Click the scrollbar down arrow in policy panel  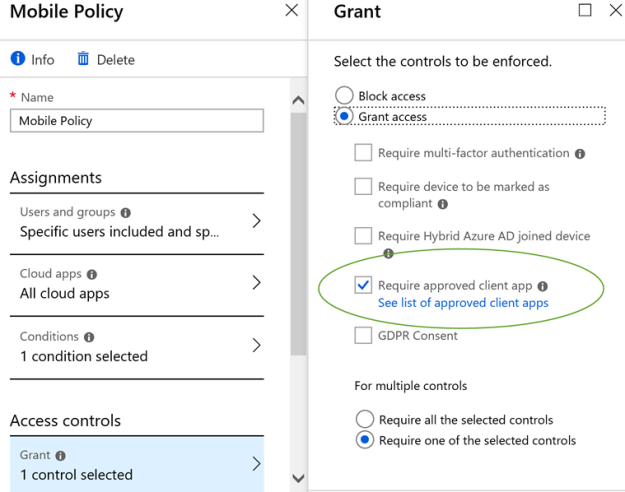(298, 479)
